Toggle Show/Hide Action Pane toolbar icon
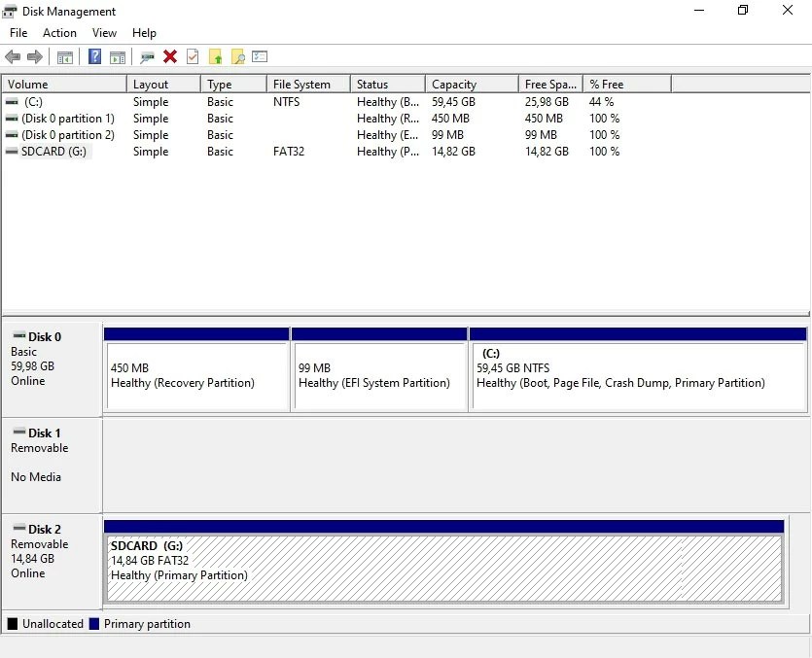812x658 pixels. pos(118,57)
